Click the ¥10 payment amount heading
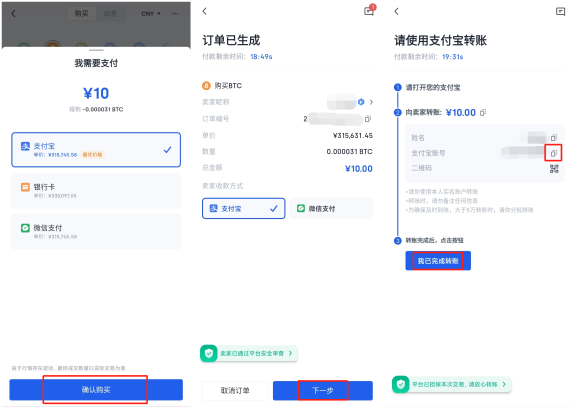Viewport: 576px width, 408px height. coord(96,93)
